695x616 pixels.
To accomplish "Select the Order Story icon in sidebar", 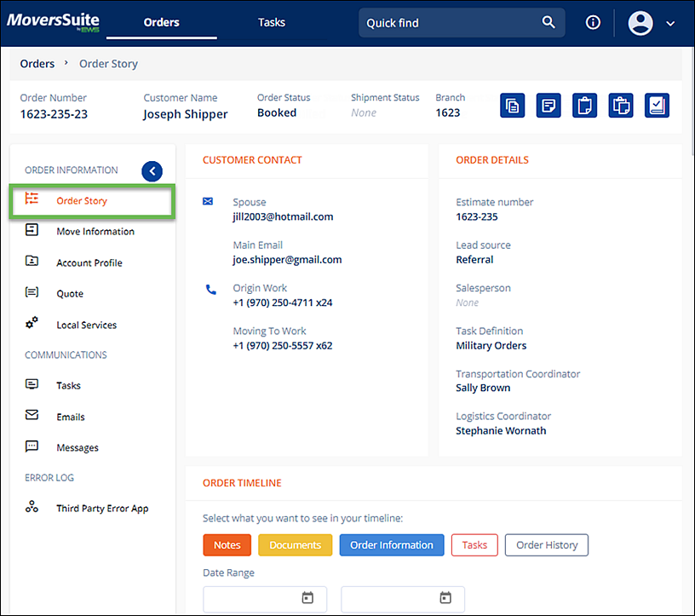I will point(31,199).
